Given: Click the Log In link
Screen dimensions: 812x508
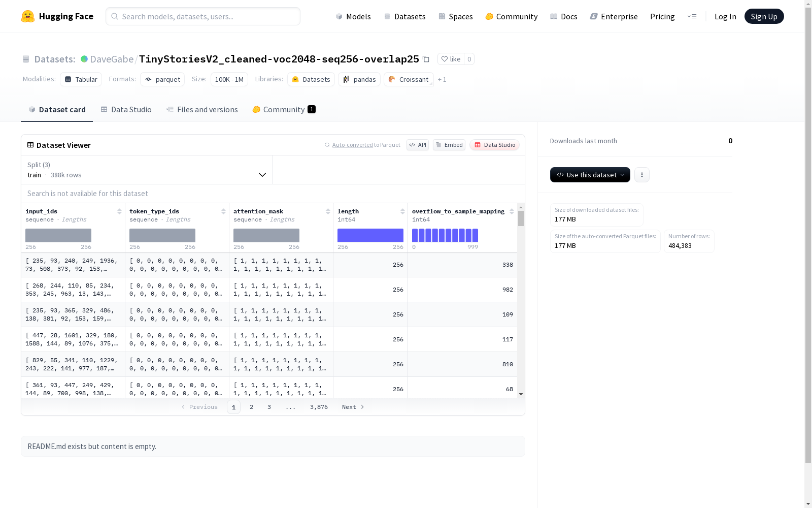Looking at the screenshot, I should pyautogui.click(x=725, y=16).
